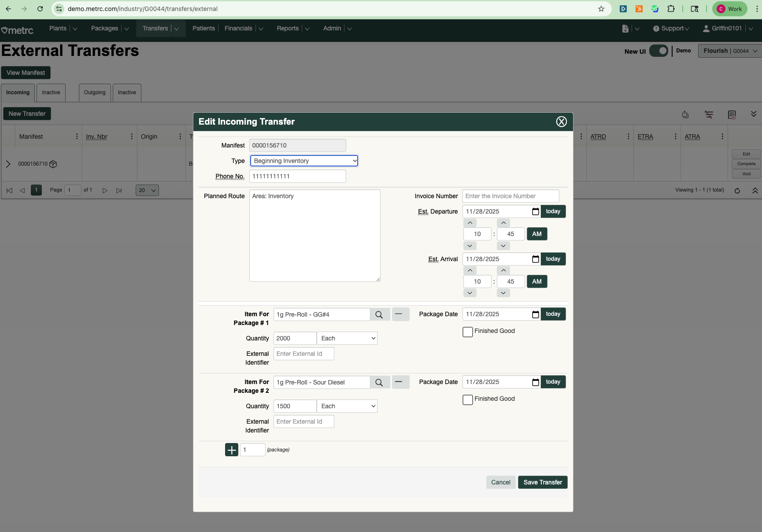Open Package # 1 unit dropdown Each
The height and width of the screenshot is (532, 762).
tap(347, 338)
